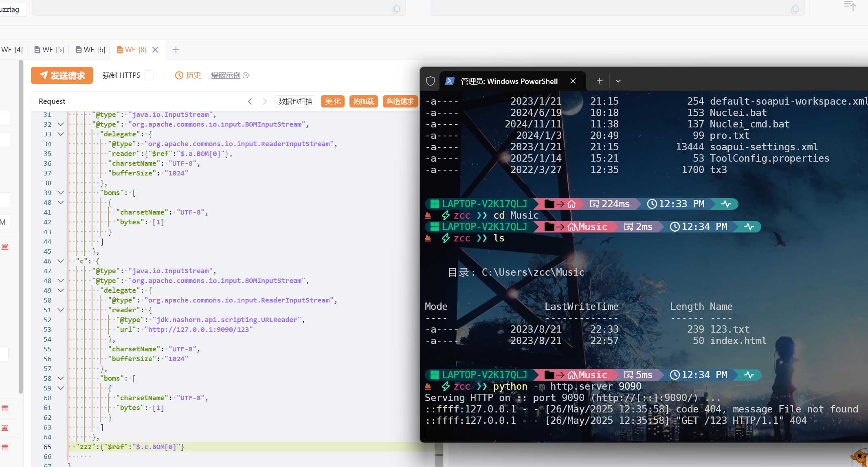Switch to the WF-[4] tab
Screen dimensions: 868x467
click(12, 50)
